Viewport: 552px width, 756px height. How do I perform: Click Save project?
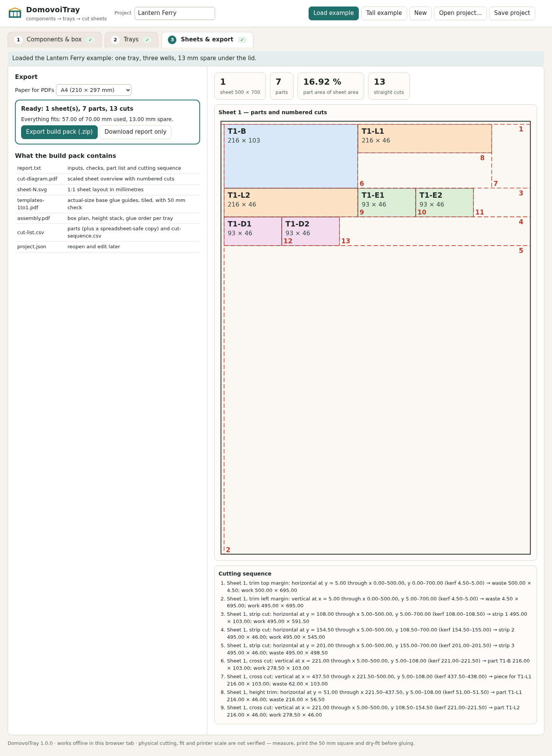click(x=512, y=13)
